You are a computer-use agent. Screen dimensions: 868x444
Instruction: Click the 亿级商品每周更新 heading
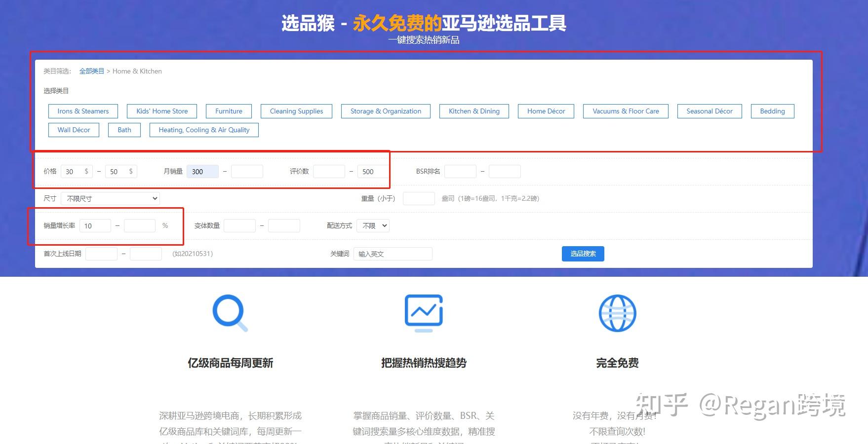[230, 363]
